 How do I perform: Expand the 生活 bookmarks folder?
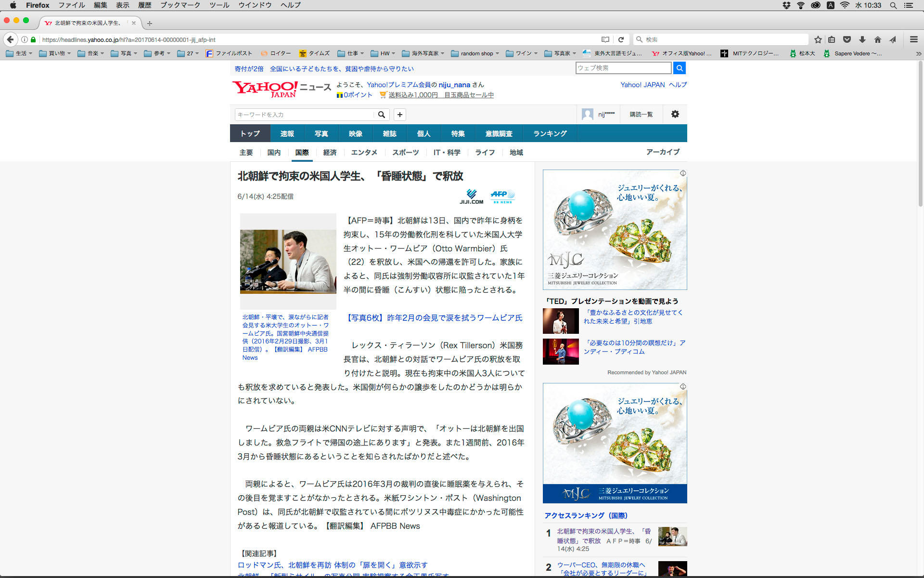tap(19, 53)
